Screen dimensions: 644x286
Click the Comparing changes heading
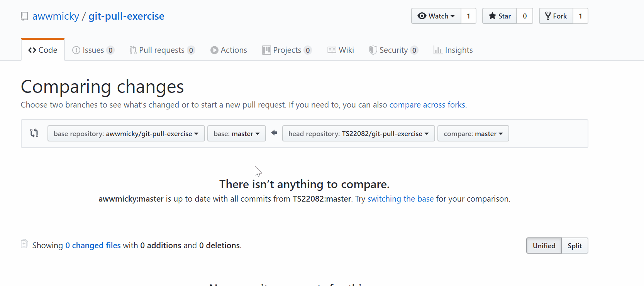coord(102,87)
